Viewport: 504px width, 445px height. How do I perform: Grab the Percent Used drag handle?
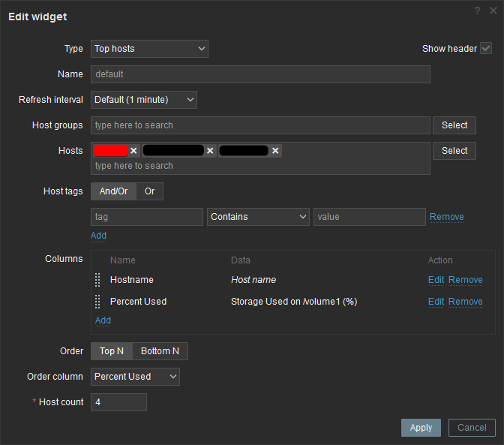pyautogui.click(x=97, y=302)
